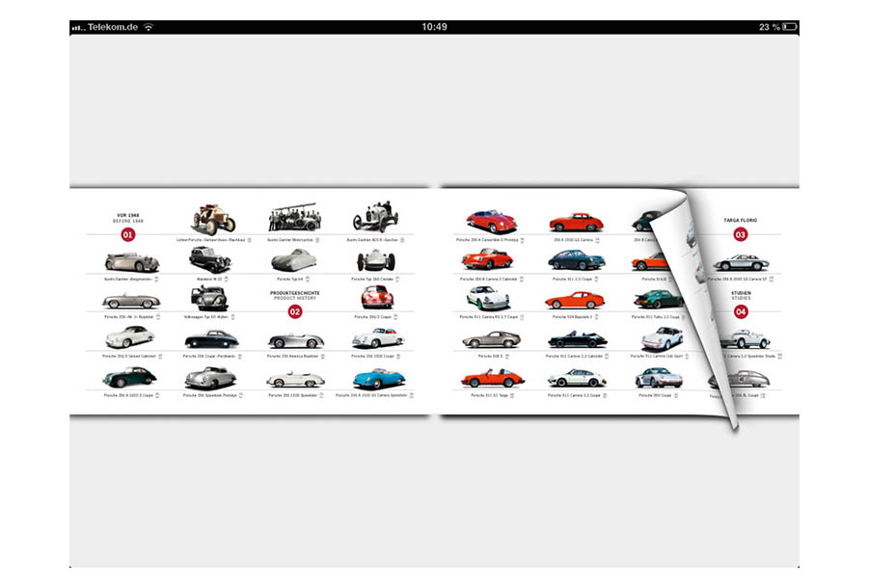Tap the info icon beside Porsche 911 Carrera 3.2 Cabriolet
The height and width of the screenshot is (588, 869).
click(x=607, y=357)
